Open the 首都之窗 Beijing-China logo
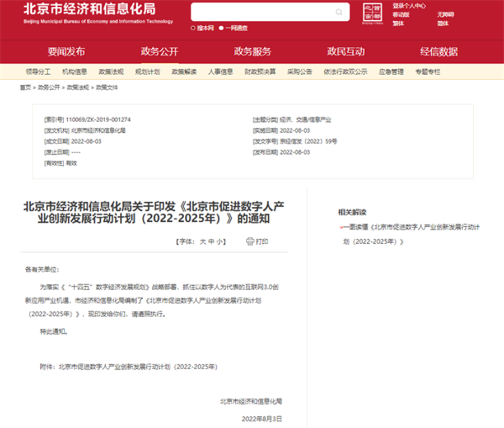Image resolution: width=504 pixels, height=428 pixels. 372,13
